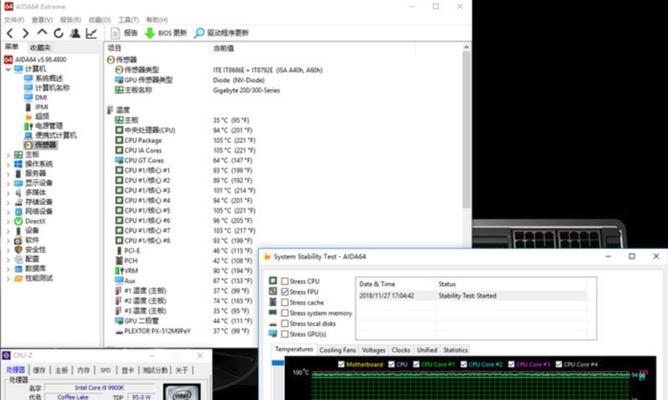Collapse the Computer tree node
Screen dimensions: 668x400
coord(8,69)
